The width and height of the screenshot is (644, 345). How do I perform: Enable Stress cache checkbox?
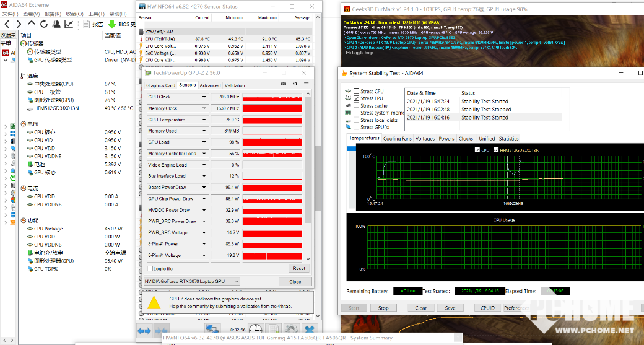(357, 105)
